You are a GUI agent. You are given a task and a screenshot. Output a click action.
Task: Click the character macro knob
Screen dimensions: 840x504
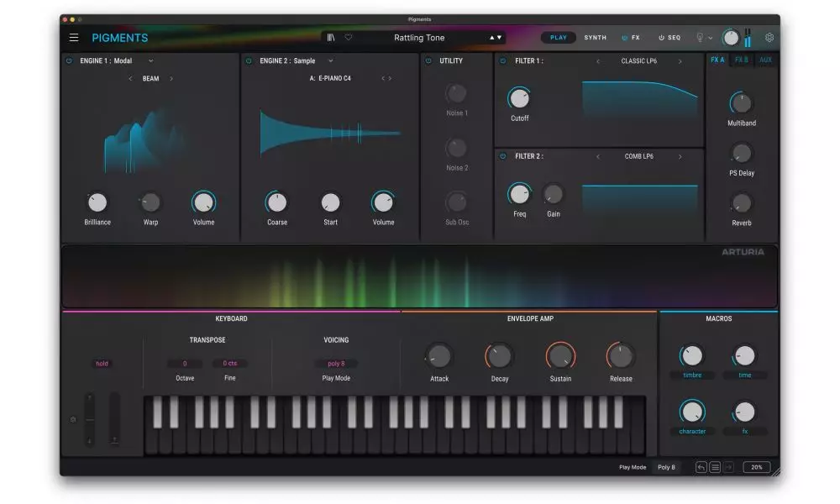pyautogui.click(x=691, y=412)
